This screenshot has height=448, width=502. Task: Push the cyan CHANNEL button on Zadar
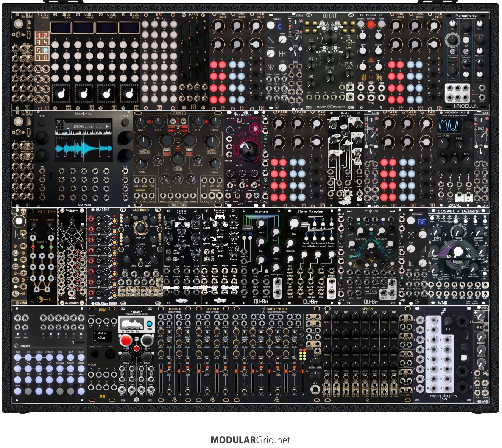149,324
